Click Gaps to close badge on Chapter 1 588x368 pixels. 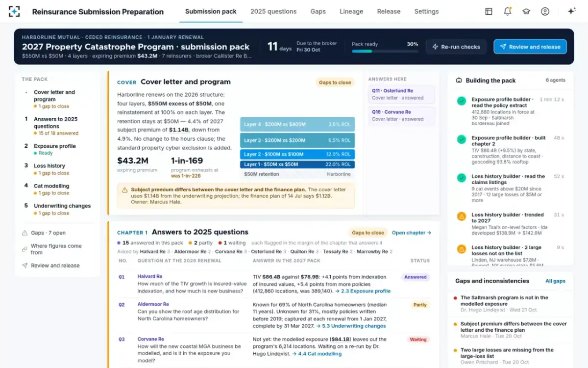pyautogui.click(x=368, y=233)
